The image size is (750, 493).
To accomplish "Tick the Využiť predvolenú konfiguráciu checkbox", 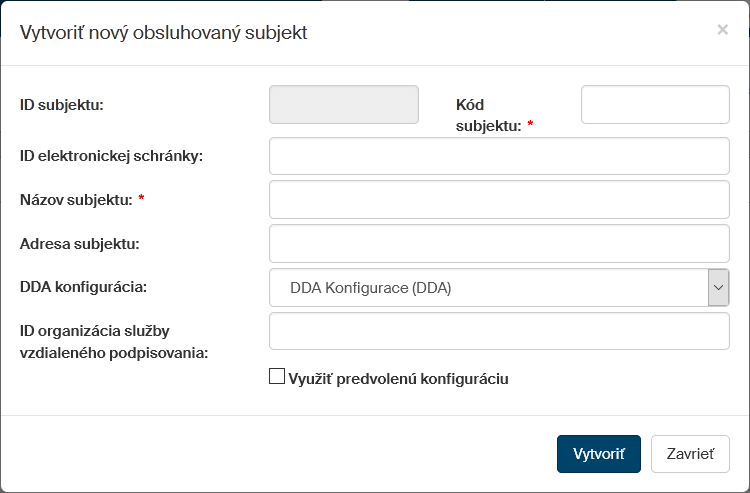I will 277,377.
